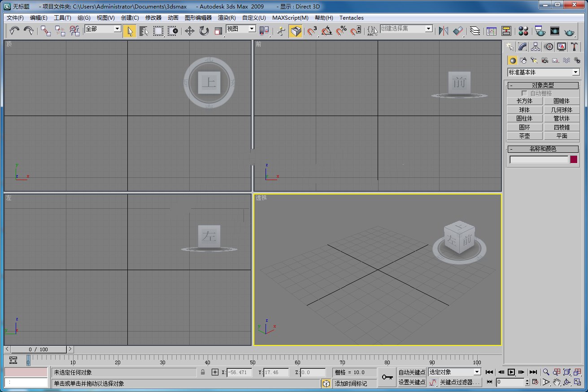Toggle Angle Snap icon
The height and width of the screenshot is (392, 588).
tap(327, 31)
